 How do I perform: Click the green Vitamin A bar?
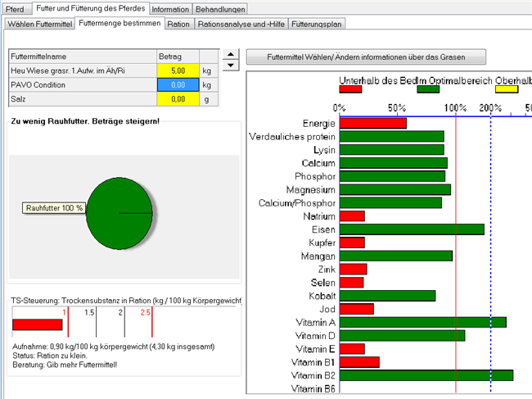coord(423,322)
